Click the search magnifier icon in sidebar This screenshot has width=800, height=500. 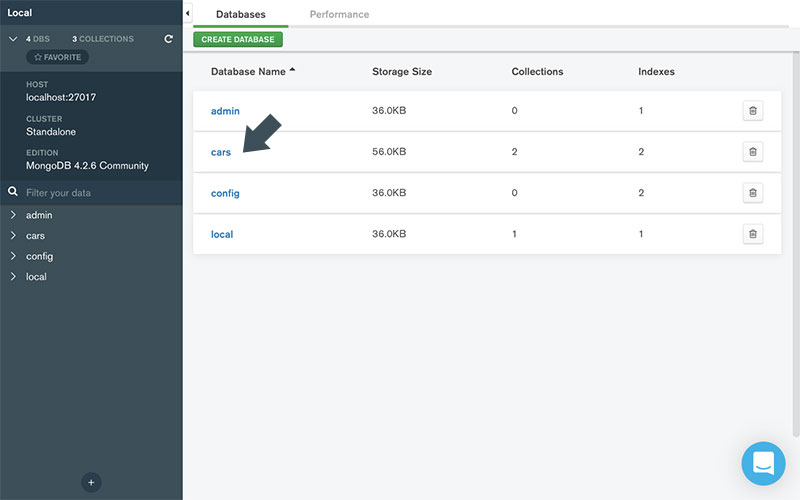click(13, 192)
